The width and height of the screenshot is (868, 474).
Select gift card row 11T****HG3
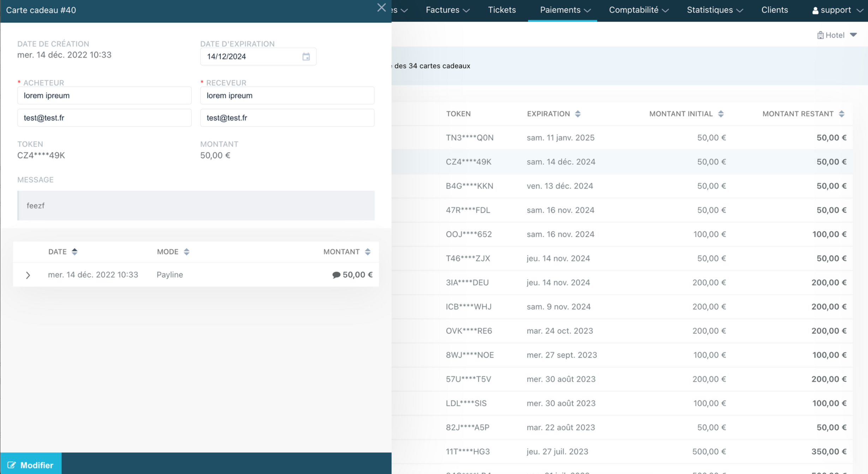point(622,451)
